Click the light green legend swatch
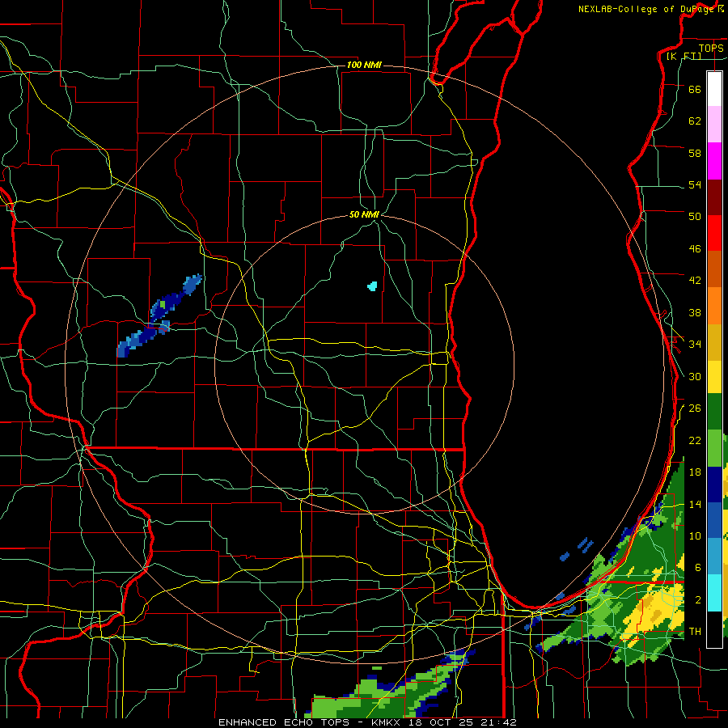Screen dimensions: 728x728 pyautogui.click(x=714, y=448)
